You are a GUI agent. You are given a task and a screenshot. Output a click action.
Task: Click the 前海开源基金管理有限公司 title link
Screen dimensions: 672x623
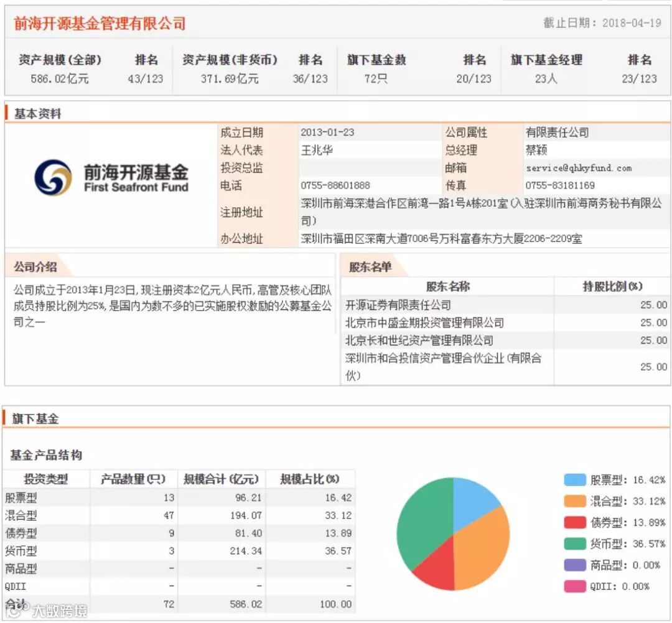pos(100,23)
